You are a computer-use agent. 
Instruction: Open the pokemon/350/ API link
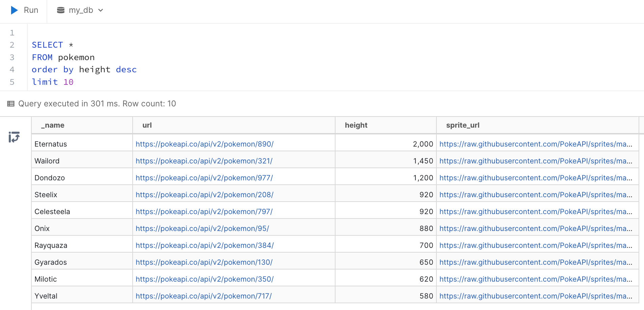point(205,279)
